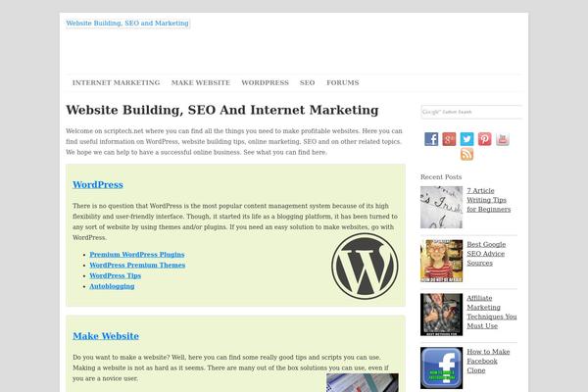Screen dimensions: 588x392
Task: Go to the Make Website menu item
Action: (x=201, y=82)
